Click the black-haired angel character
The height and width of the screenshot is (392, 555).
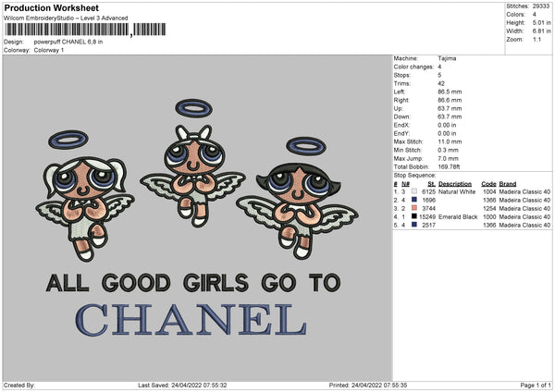pos(297,211)
